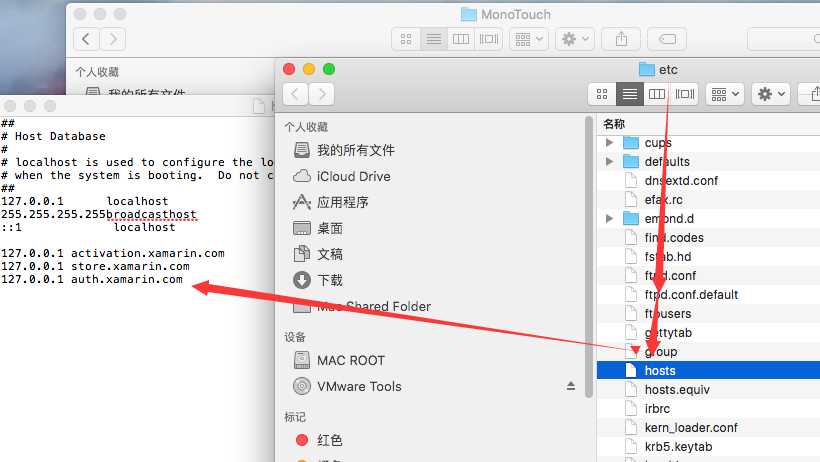Viewport: 820px width, 462px height.
Task: Switch MonoTouch window to column view
Action: (461, 39)
